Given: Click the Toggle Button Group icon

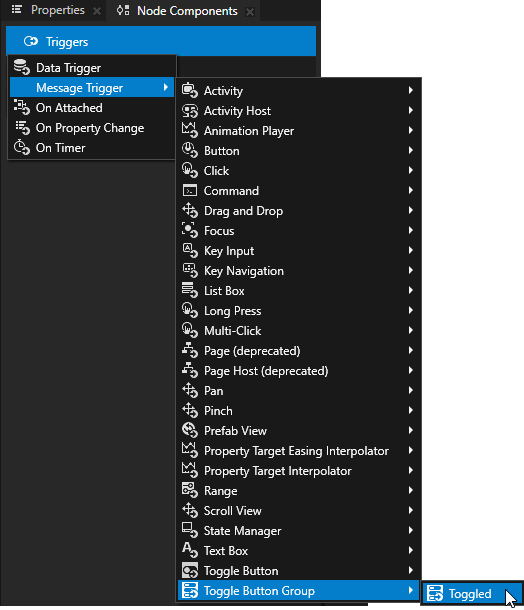Looking at the screenshot, I should 190,591.
